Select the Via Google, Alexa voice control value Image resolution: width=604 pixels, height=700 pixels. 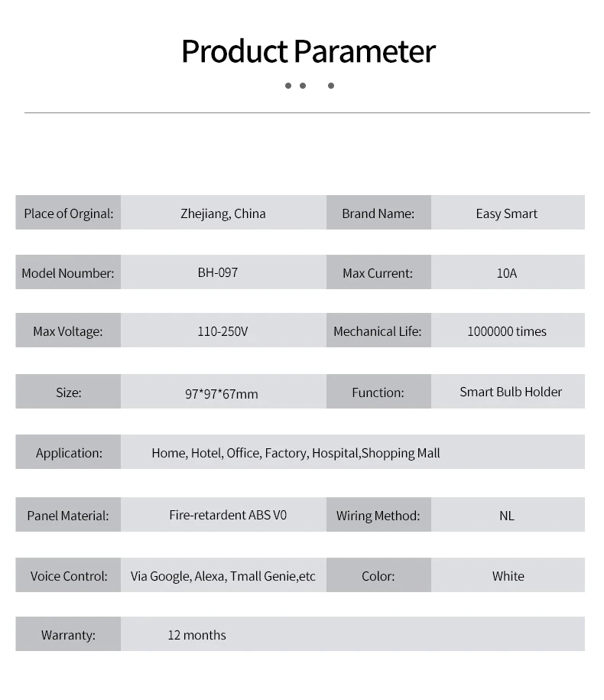point(223,576)
